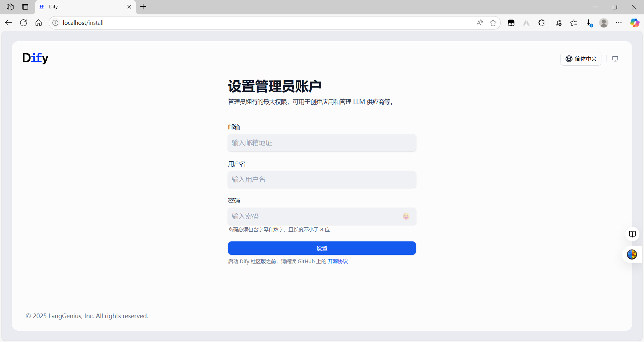This screenshot has width=644, height=342.
Task: Open the Copilot sidebar icon
Action: [635, 23]
